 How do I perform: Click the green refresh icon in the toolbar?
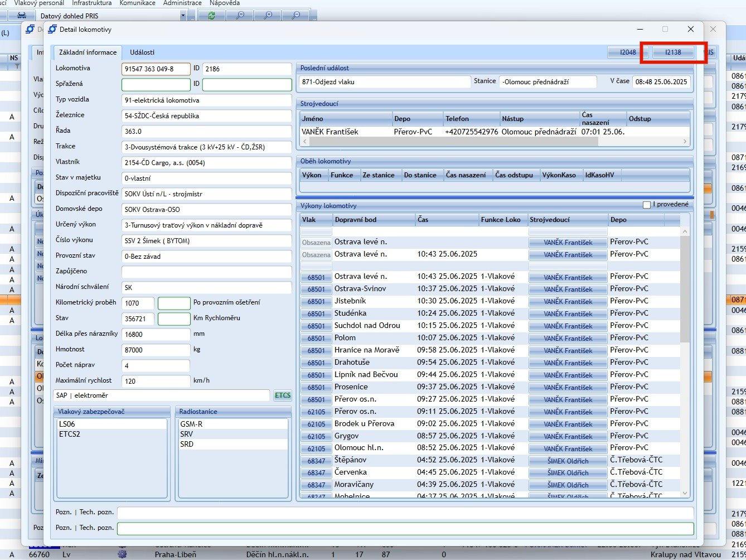pyautogui.click(x=211, y=16)
